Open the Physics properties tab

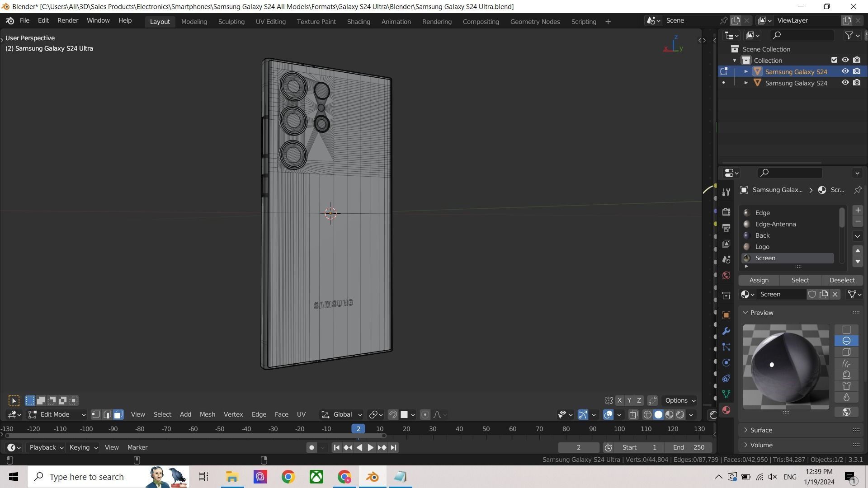tap(726, 362)
